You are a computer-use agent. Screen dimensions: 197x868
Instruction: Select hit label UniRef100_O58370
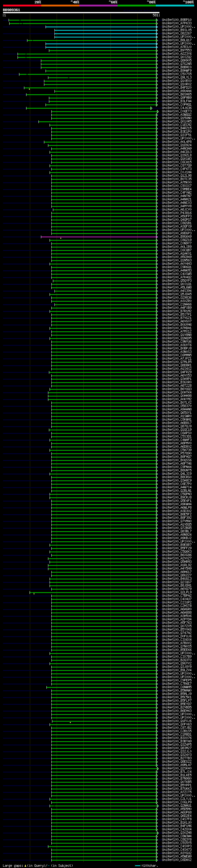pos(176,406)
